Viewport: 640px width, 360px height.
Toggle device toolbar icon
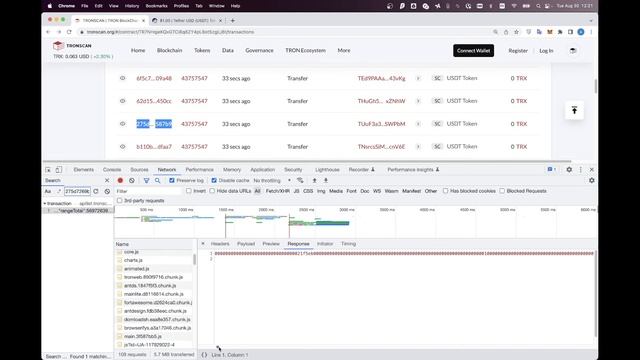(59, 170)
